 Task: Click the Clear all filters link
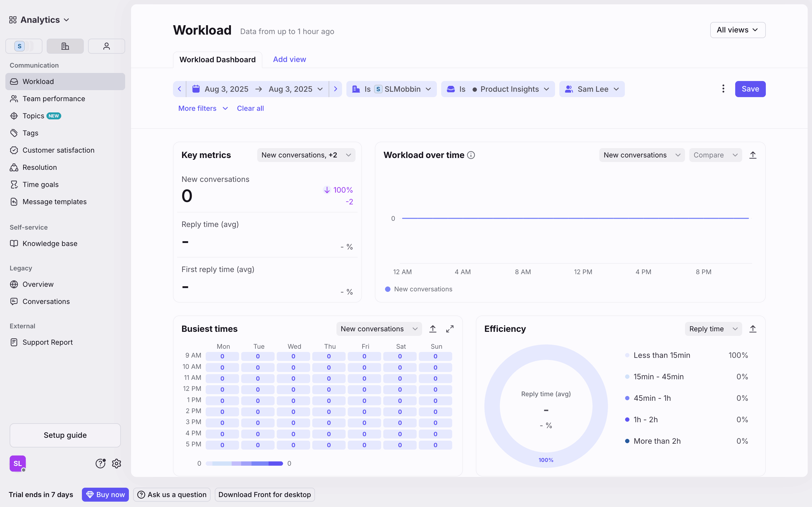[x=250, y=108]
